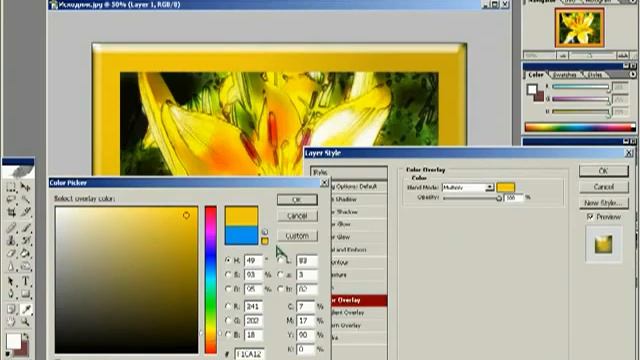
Task: Select Gradient Overlay in Layer Style list
Action: (359, 313)
